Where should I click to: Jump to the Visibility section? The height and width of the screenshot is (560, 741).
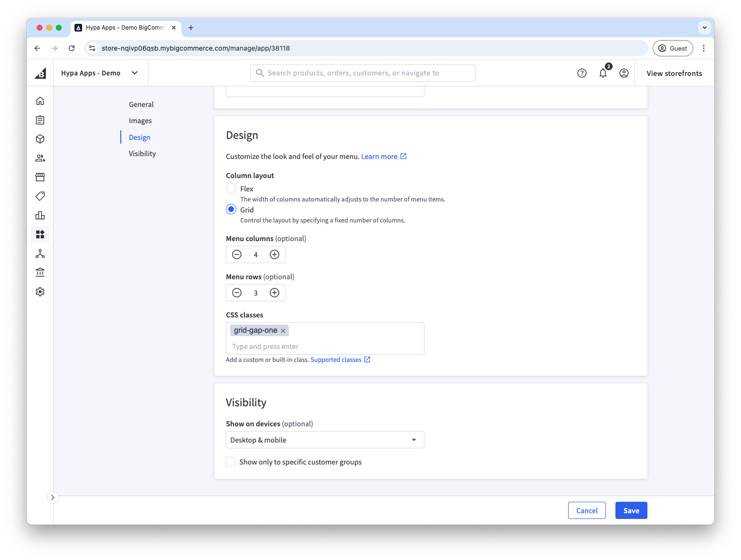[142, 154]
